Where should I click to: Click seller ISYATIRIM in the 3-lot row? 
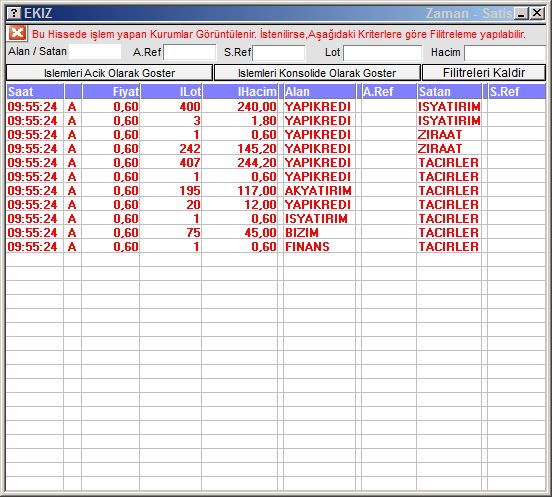point(449,121)
